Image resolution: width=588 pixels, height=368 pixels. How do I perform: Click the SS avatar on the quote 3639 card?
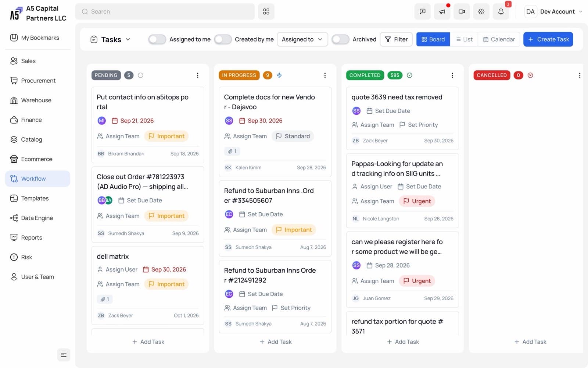(x=356, y=111)
